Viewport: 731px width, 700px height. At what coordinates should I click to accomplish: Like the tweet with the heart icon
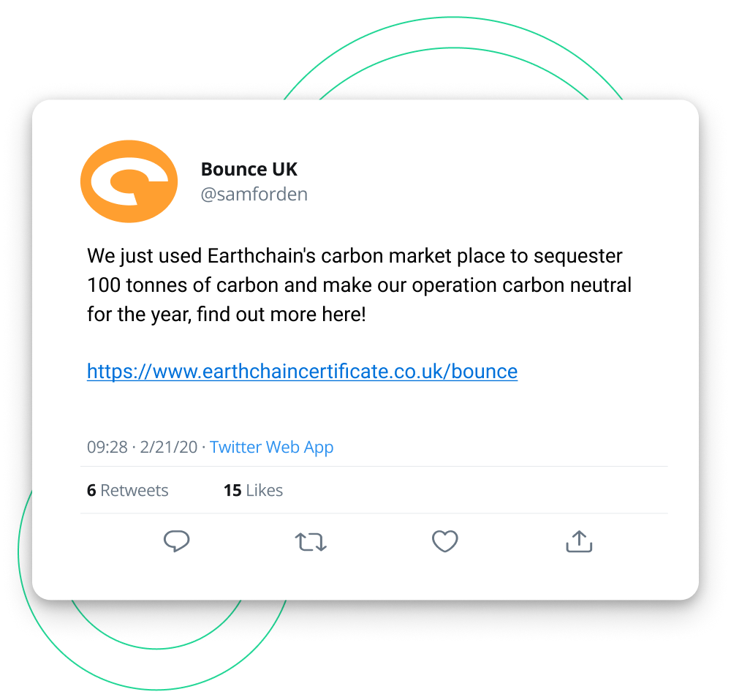pyautogui.click(x=444, y=541)
